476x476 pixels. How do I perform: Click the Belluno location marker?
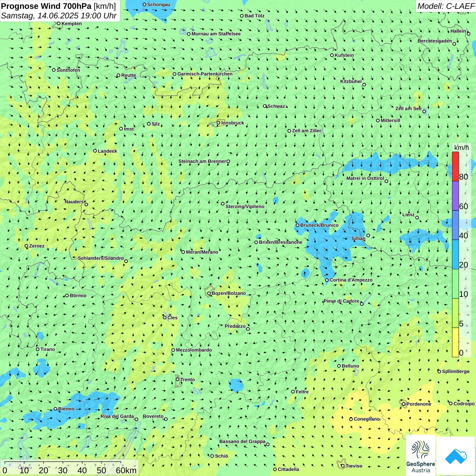tap(339, 366)
